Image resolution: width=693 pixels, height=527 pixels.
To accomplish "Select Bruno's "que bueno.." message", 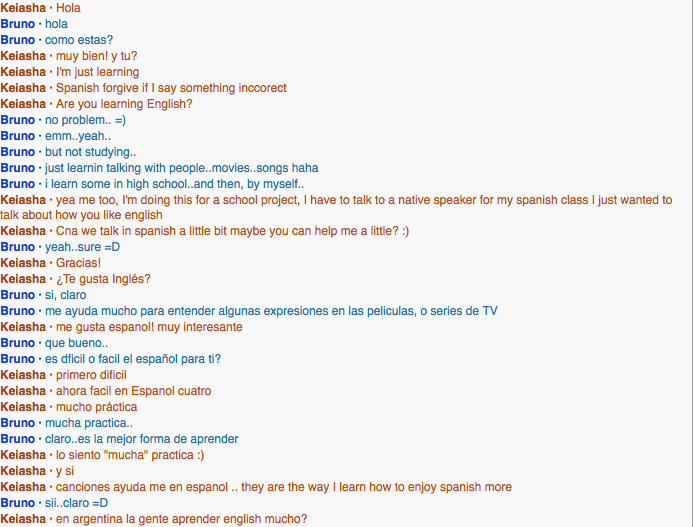I will (x=75, y=343).
